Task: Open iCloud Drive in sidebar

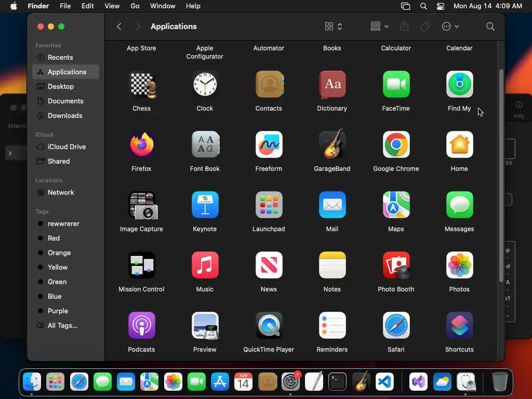Action: [x=66, y=147]
